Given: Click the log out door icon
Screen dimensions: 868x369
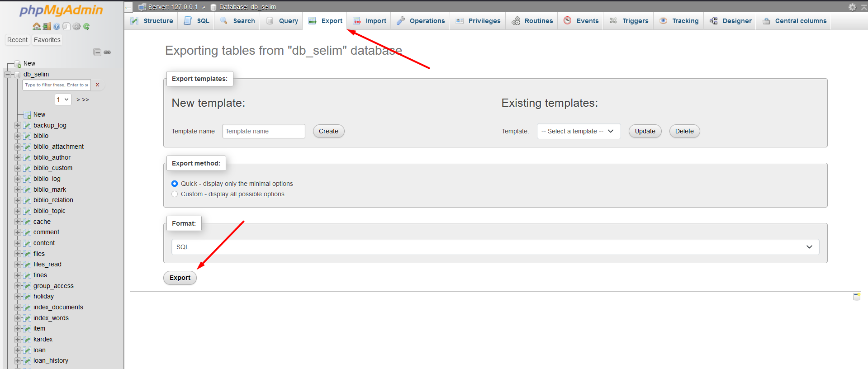Looking at the screenshot, I should [x=47, y=26].
